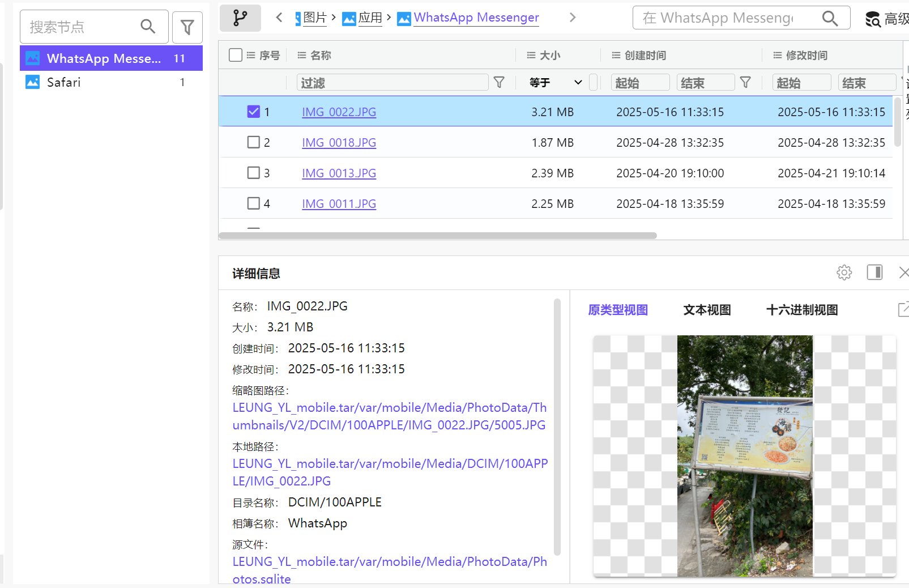The width and height of the screenshot is (909, 588).
Task: Click the search magnifier in WhatsApp search box
Action: [830, 18]
